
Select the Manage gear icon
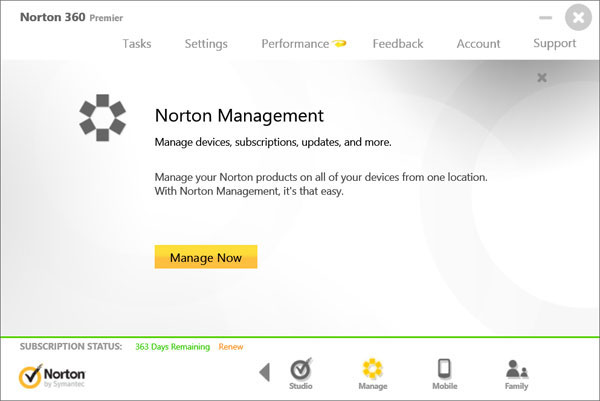pos(373,374)
